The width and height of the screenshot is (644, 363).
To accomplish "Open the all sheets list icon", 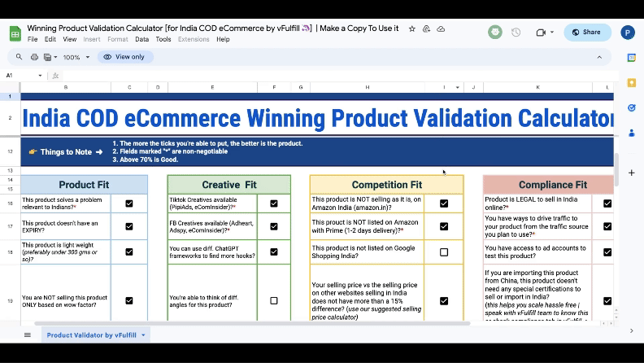I will point(28,335).
